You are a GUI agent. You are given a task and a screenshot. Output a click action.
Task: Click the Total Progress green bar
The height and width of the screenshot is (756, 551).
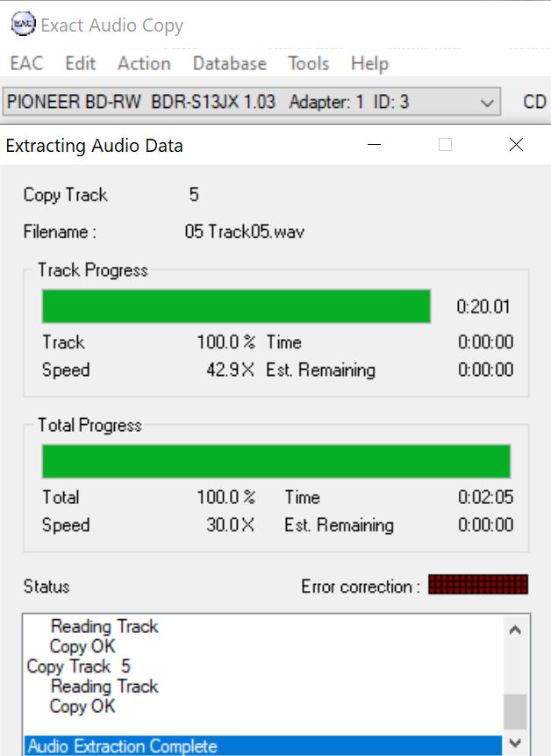[x=275, y=461]
